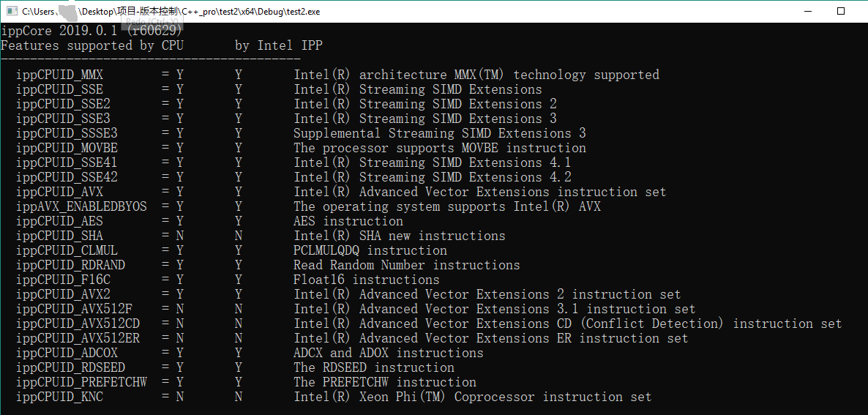Click the ippCPUID_AES feature name
868x415 pixels.
coord(59,221)
